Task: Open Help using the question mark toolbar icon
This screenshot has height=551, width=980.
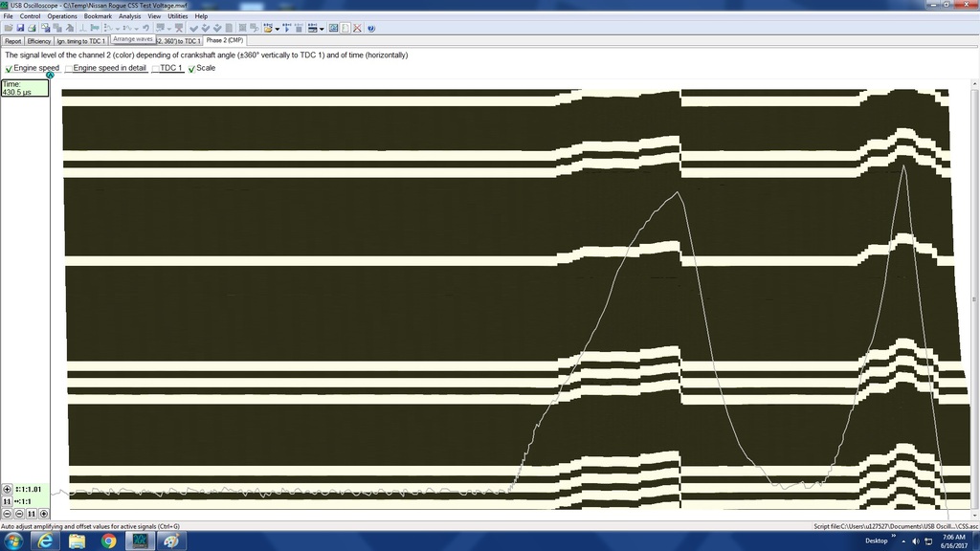Action: click(372, 28)
